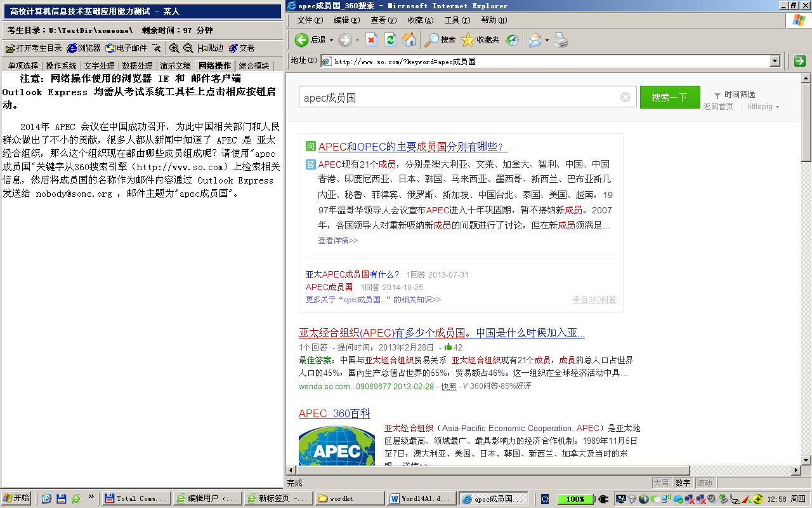Click the CH input language indicator
Image resolution: width=812 pixels, height=508 pixels.
tap(545, 499)
